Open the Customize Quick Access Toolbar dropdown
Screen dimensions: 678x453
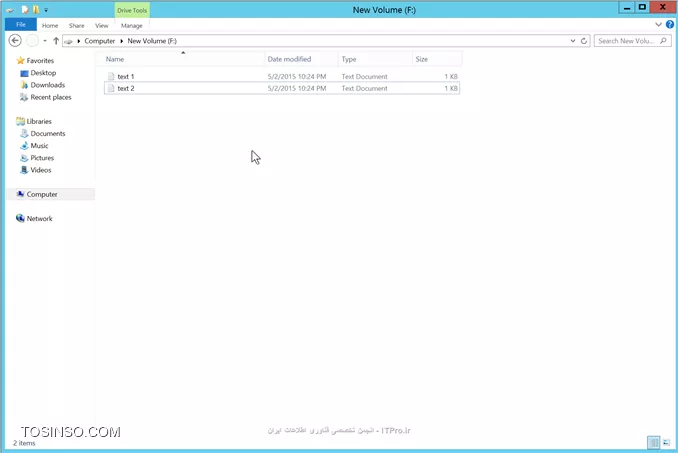pyautogui.click(x=46, y=10)
